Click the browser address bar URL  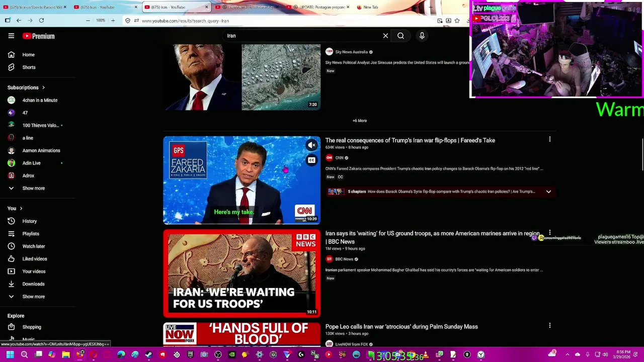(185, 21)
